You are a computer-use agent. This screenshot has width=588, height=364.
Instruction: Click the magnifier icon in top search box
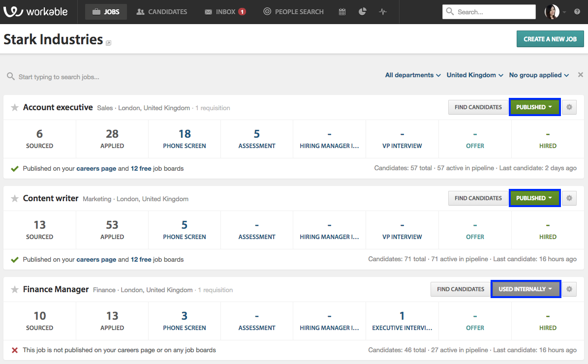(x=450, y=12)
